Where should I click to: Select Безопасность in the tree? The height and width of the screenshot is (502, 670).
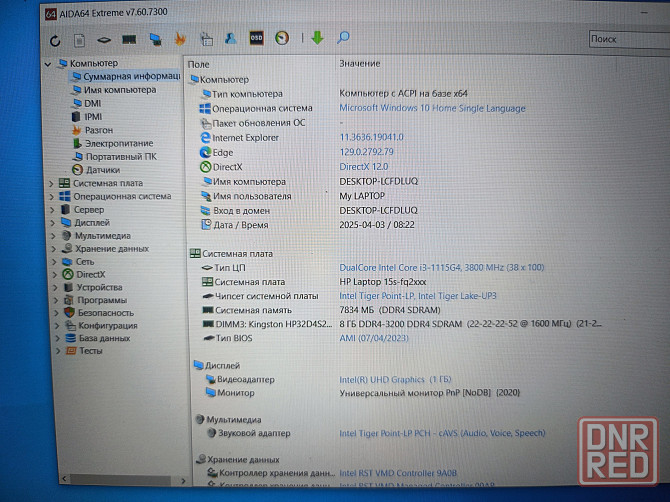pos(106,313)
